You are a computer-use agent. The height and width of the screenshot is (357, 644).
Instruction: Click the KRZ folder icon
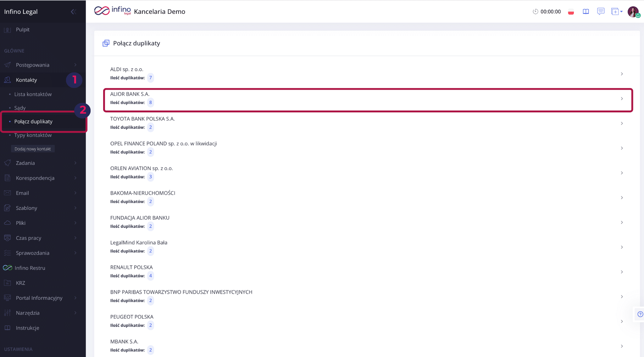(8, 283)
